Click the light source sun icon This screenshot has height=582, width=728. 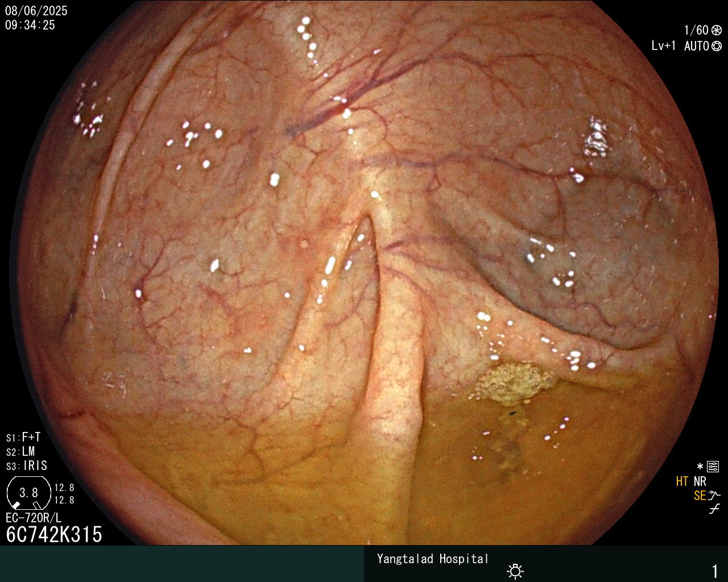[515, 571]
